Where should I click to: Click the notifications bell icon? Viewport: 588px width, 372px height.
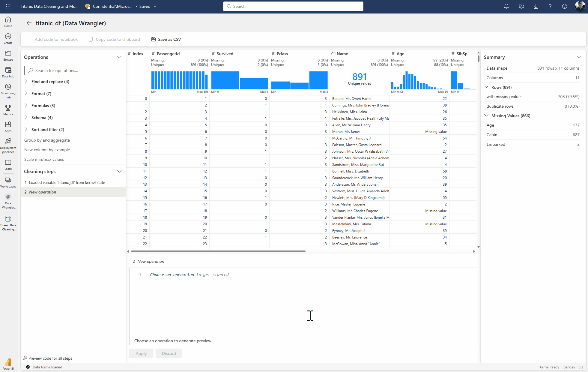pos(506,6)
